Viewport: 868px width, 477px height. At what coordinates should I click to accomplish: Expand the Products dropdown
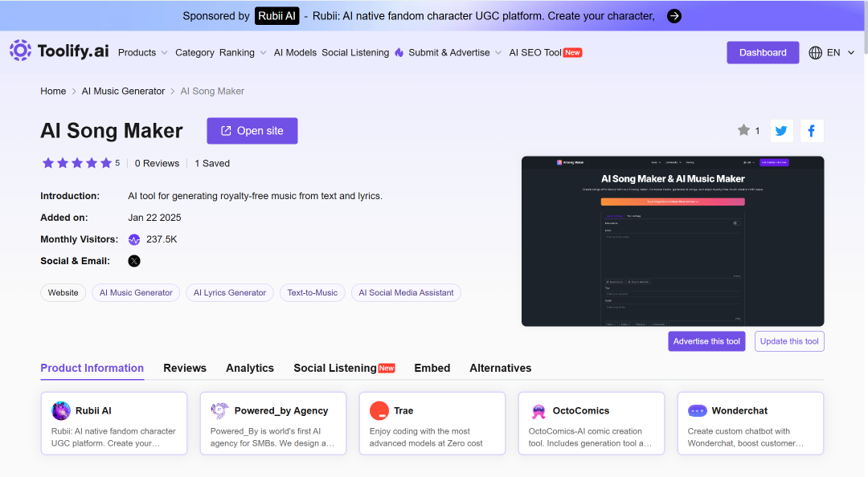pos(142,52)
